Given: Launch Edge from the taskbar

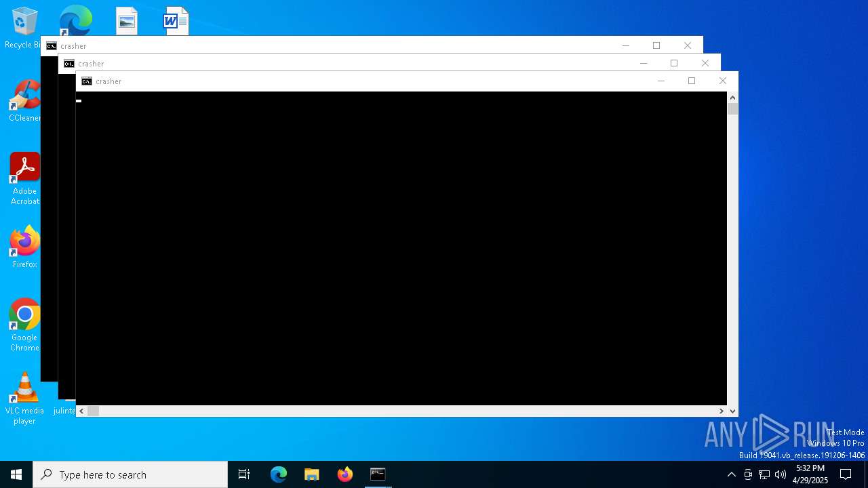Looking at the screenshot, I should point(279,474).
